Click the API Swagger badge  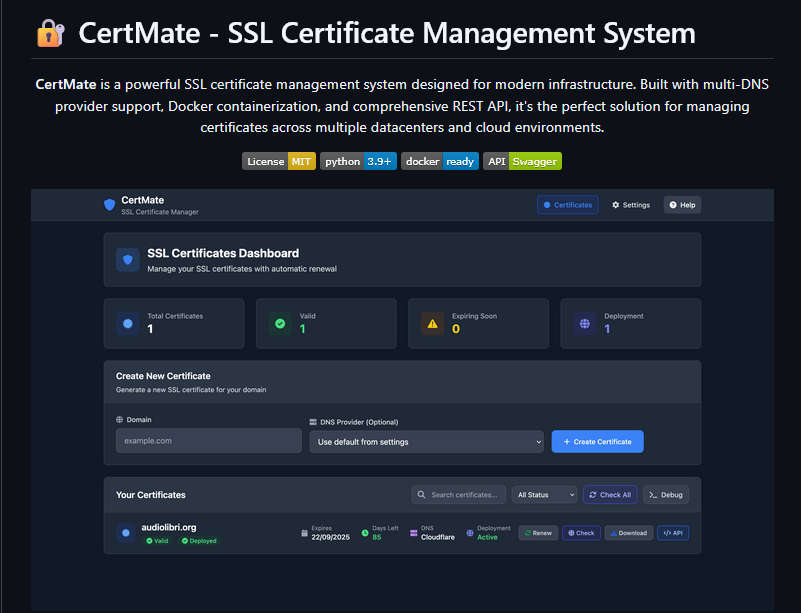pos(522,161)
